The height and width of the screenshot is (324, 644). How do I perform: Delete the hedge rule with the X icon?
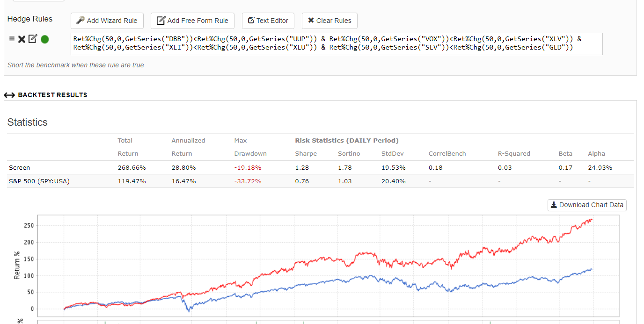coord(22,39)
